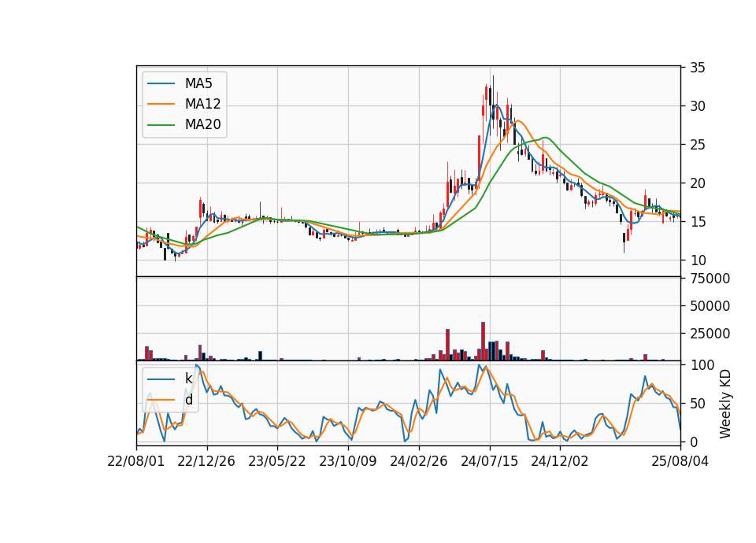The width and height of the screenshot is (756, 543).
Task: Click the 50 KD axis tick
Action: (x=698, y=403)
